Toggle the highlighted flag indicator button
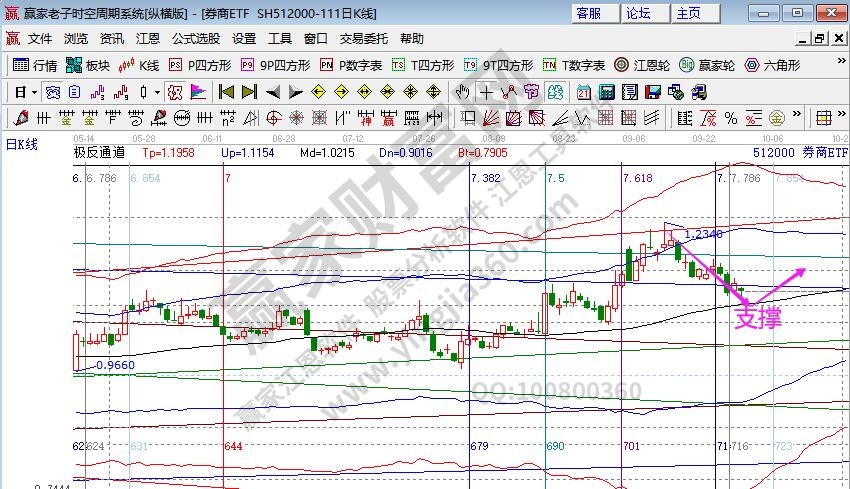The width and height of the screenshot is (850, 489). pyautogui.click(x=198, y=92)
